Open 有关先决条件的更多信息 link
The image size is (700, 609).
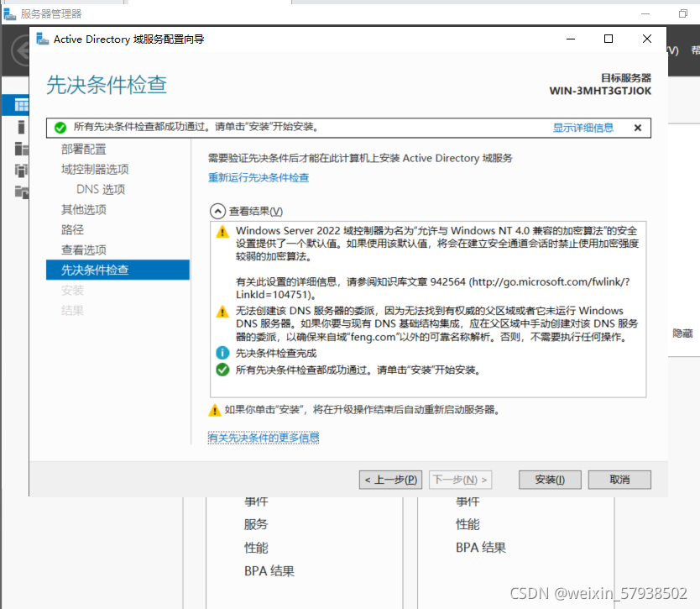pyautogui.click(x=264, y=438)
